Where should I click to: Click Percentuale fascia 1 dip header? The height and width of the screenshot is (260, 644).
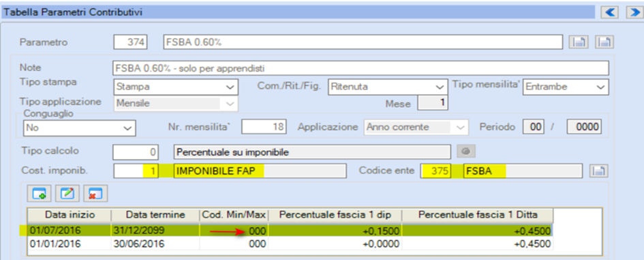tap(335, 215)
